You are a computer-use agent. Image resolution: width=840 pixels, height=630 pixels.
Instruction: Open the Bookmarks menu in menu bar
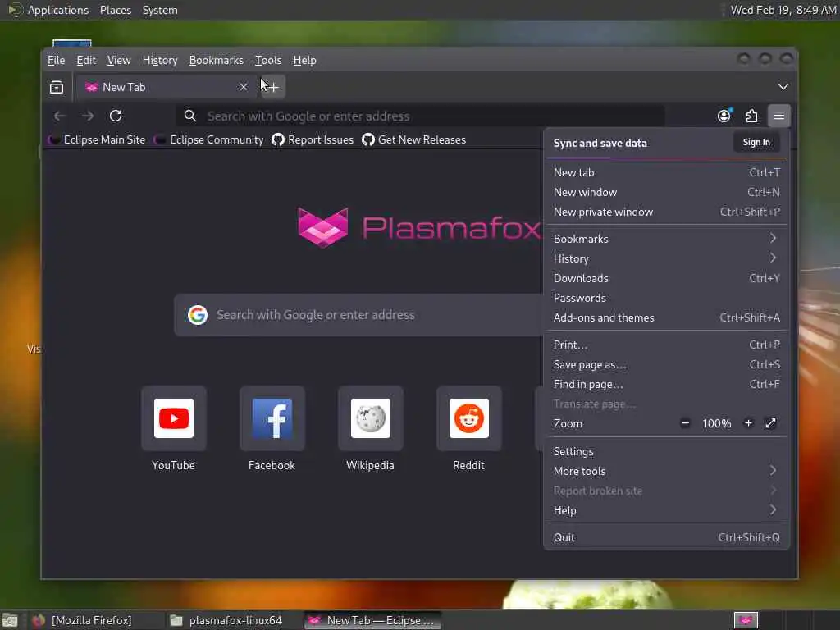217,60
